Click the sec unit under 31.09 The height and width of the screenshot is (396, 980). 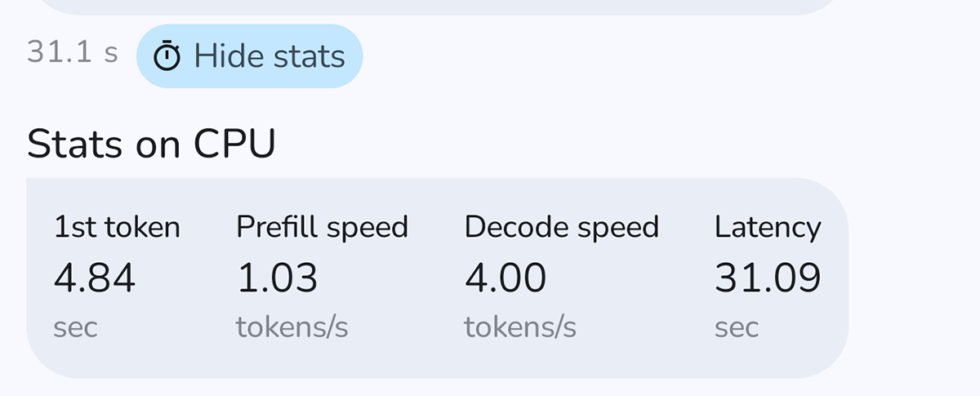tap(737, 327)
